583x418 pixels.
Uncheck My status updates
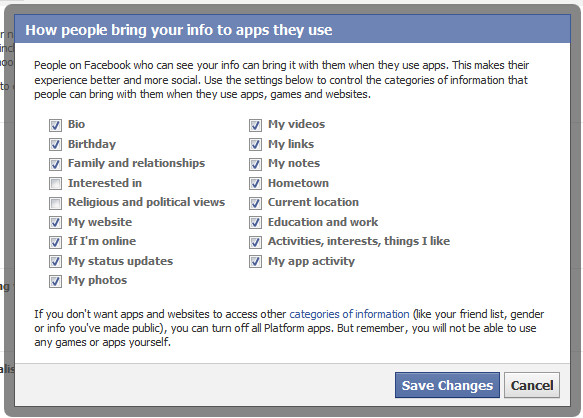(55, 262)
